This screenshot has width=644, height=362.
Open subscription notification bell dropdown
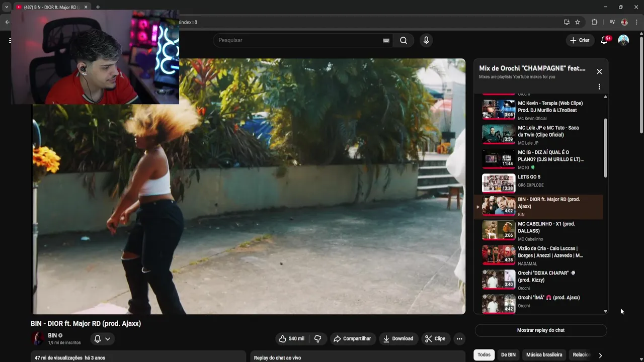click(102, 339)
